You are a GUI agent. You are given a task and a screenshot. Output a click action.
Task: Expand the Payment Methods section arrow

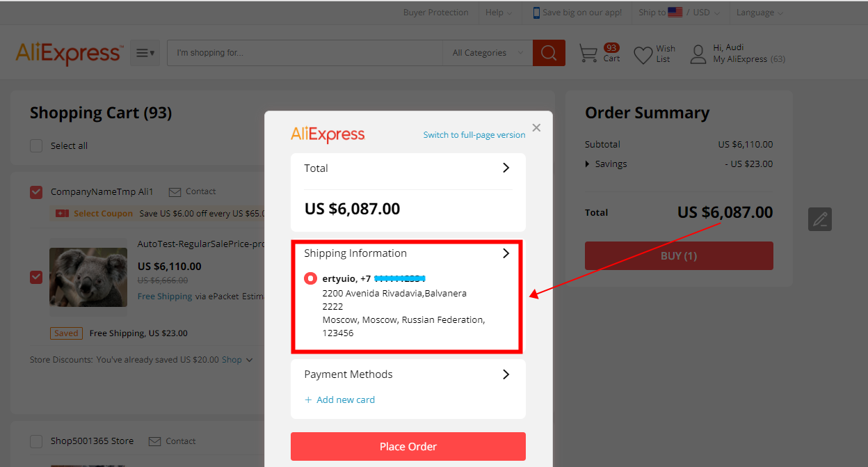click(x=506, y=374)
